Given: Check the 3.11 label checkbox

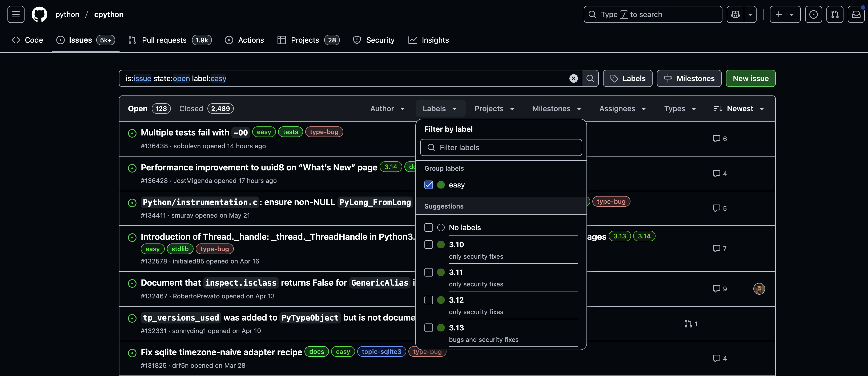Looking at the screenshot, I should point(429,272).
